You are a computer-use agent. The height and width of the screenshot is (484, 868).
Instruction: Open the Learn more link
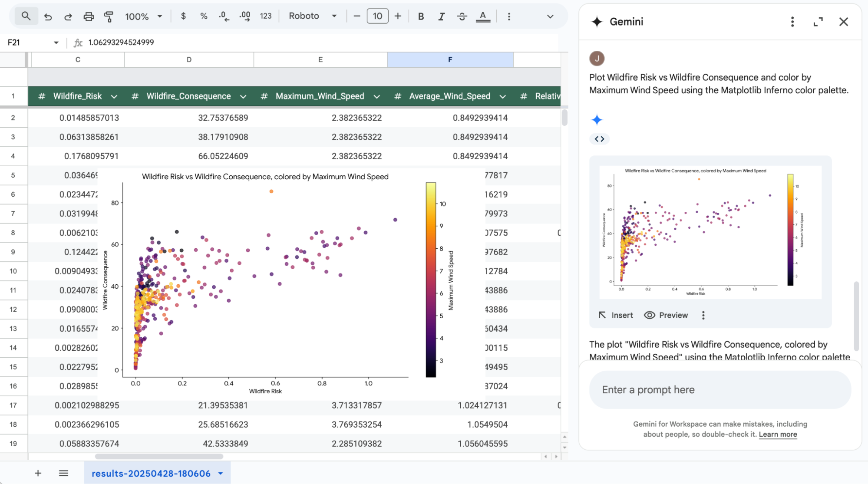[x=778, y=434]
